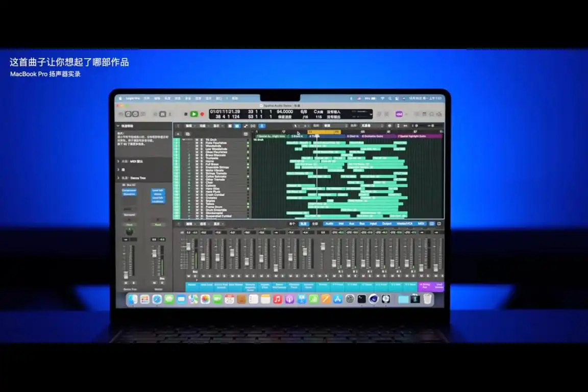This screenshot has width=588, height=392.
Task: Expand the MIDI 默认 region inspector
Action: (118, 161)
